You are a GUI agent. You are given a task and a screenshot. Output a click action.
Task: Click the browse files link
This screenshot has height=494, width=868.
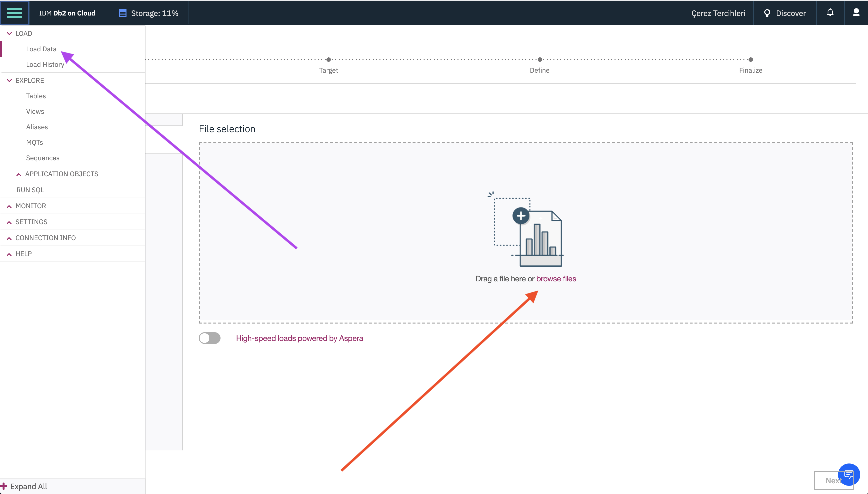[556, 278]
